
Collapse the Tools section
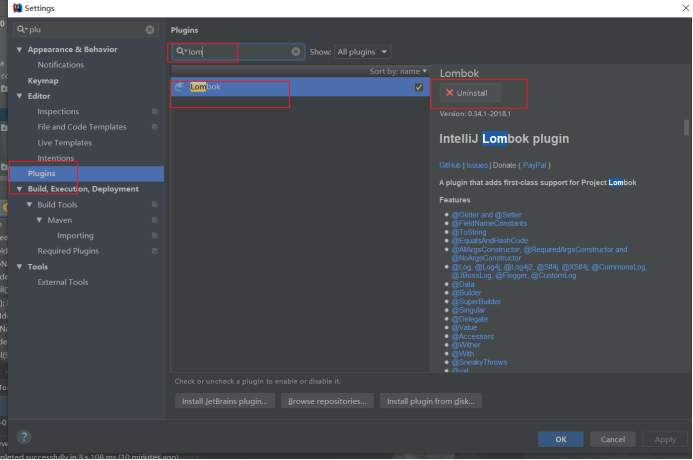pyautogui.click(x=19, y=266)
